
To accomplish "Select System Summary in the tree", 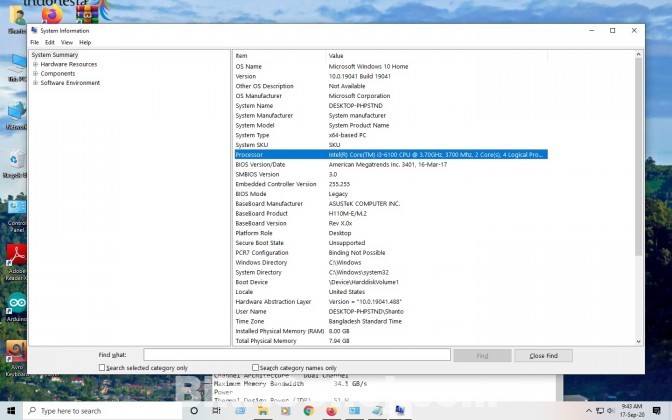I will click(54, 55).
